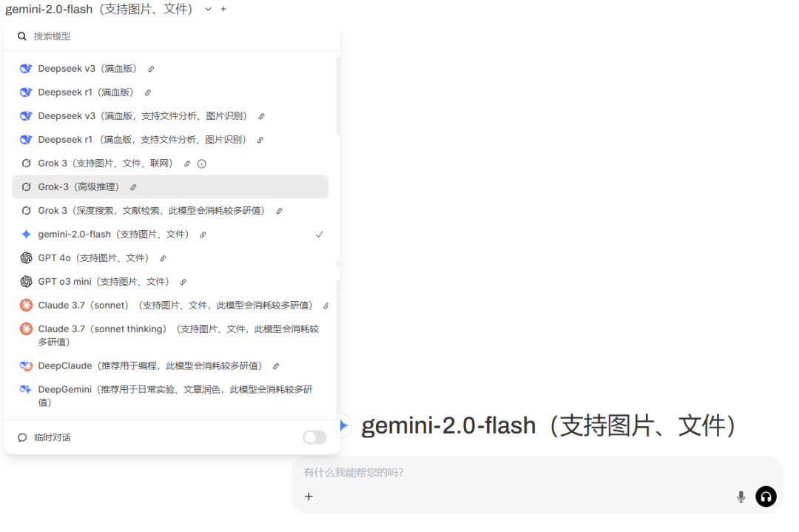Click gemini-2.0-flash title at top
Screen dimensions: 799x532
[x=99, y=9]
